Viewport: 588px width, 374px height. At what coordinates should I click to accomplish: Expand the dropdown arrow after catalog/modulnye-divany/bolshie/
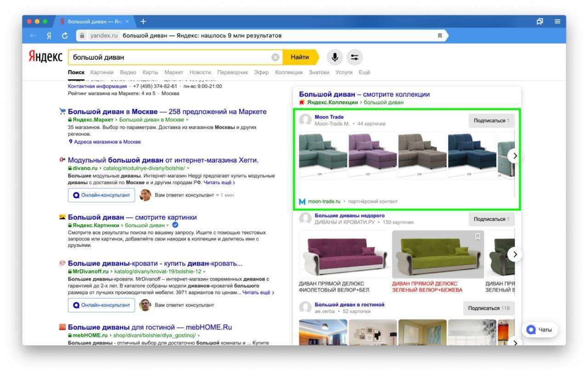pyautogui.click(x=187, y=169)
